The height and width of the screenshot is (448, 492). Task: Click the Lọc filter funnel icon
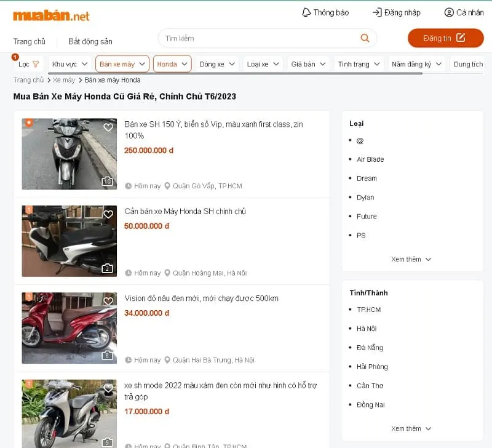[x=36, y=64]
